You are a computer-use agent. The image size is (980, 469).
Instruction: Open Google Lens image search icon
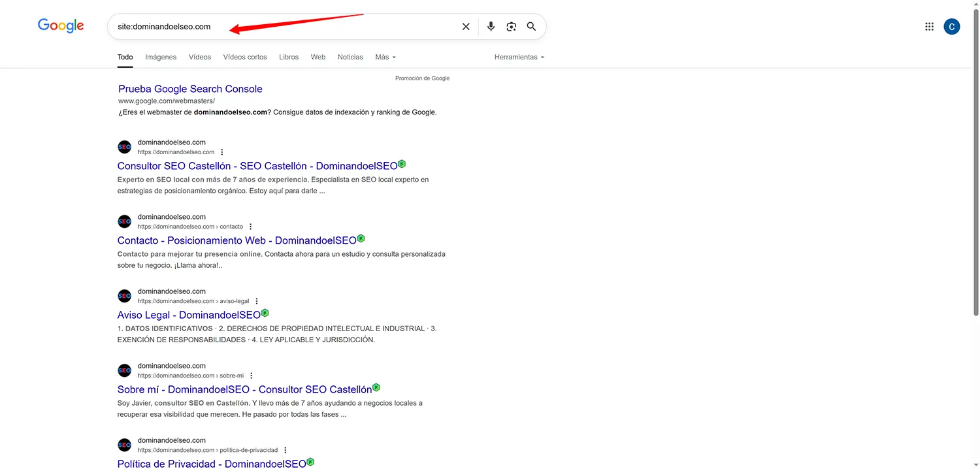click(x=511, y=27)
